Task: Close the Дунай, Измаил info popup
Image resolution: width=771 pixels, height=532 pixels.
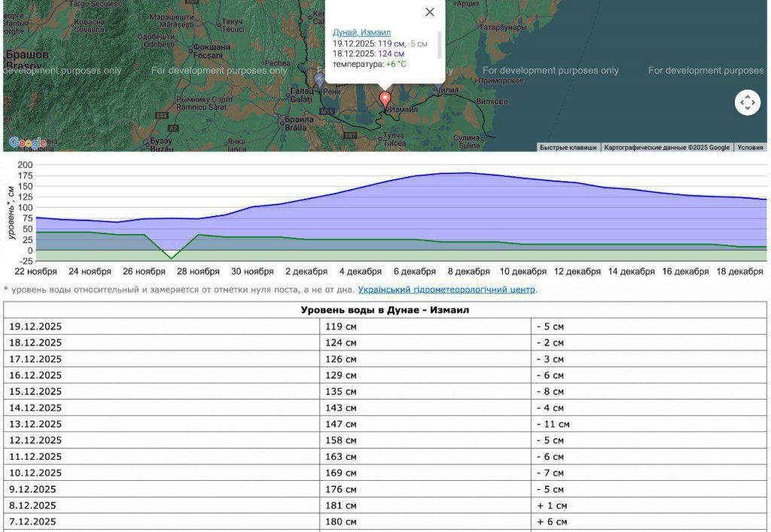Action: click(429, 12)
